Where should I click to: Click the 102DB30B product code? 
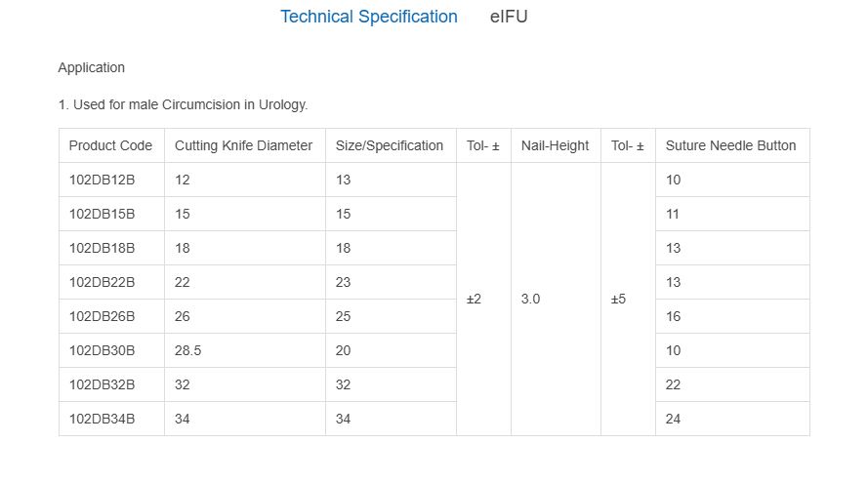[102, 350]
